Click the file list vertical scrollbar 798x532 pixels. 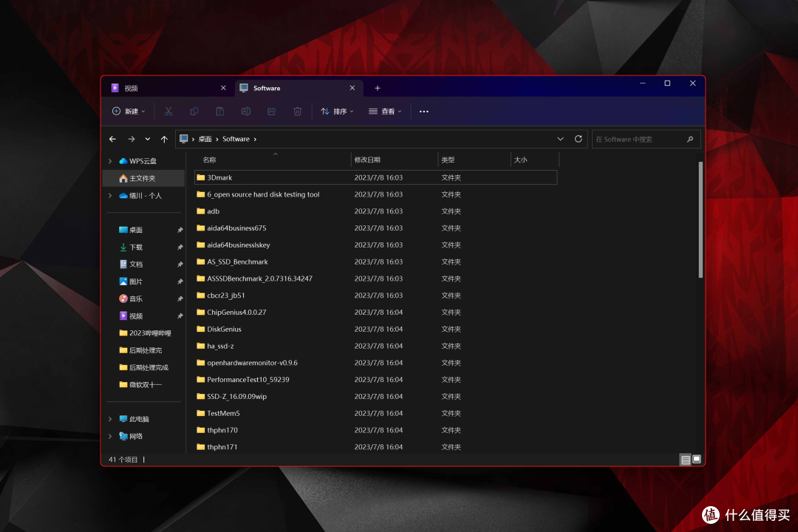[x=700, y=220]
